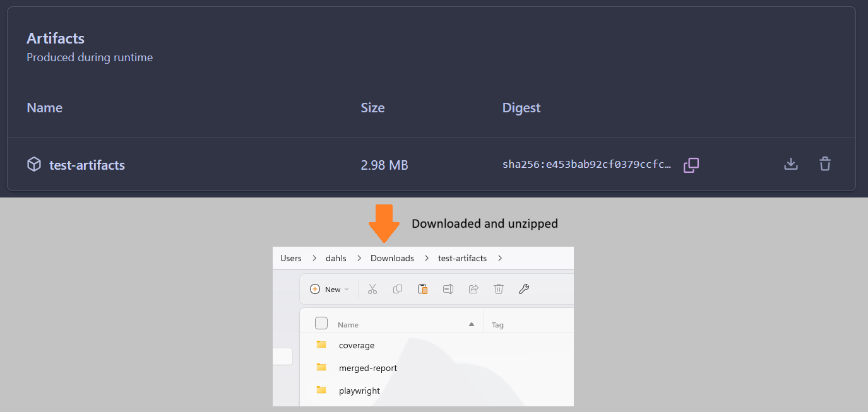This screenshot has height=412, width=868.
Task: Click the New plus icon
Action: click(315, 289)
